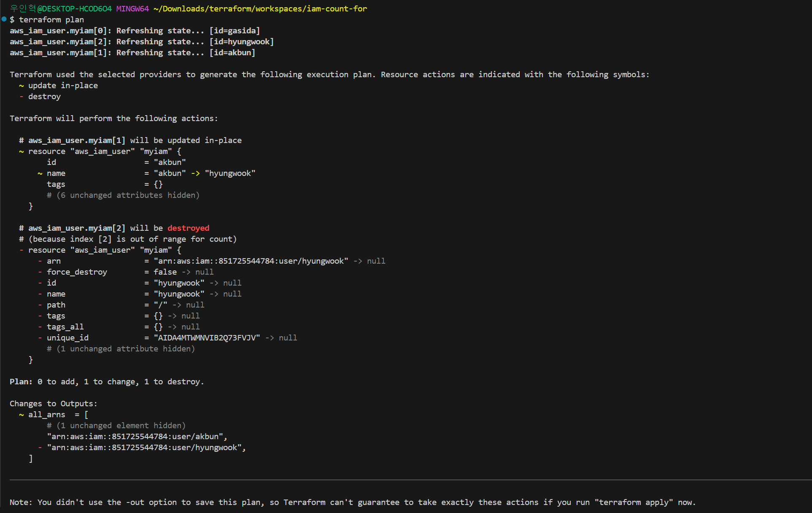This screenshot has width=812, height=513.
Task: Click the tilde next to the name attribute
Action: (x=40, y=173)
